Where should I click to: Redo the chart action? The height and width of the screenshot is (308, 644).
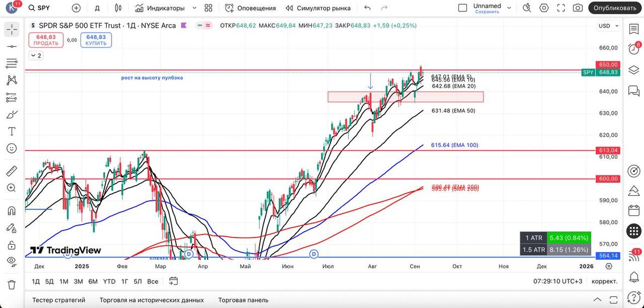tap(384, 8)
